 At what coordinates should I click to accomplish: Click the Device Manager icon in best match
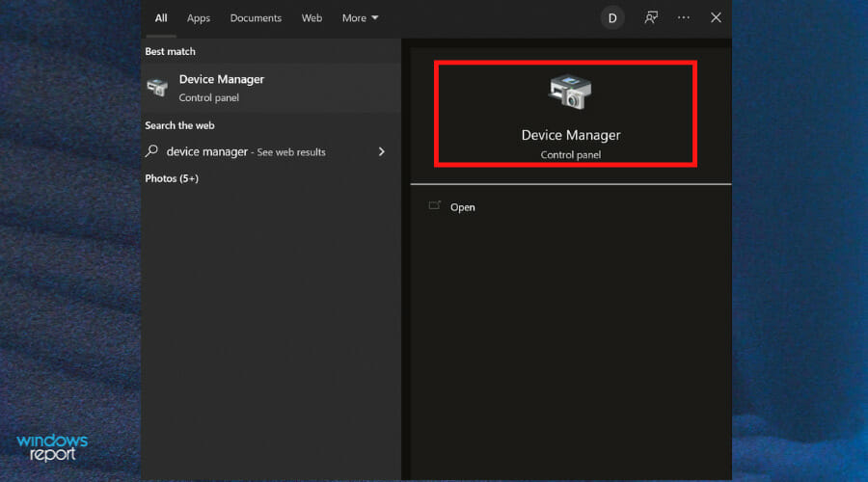[x=157, y=88]
